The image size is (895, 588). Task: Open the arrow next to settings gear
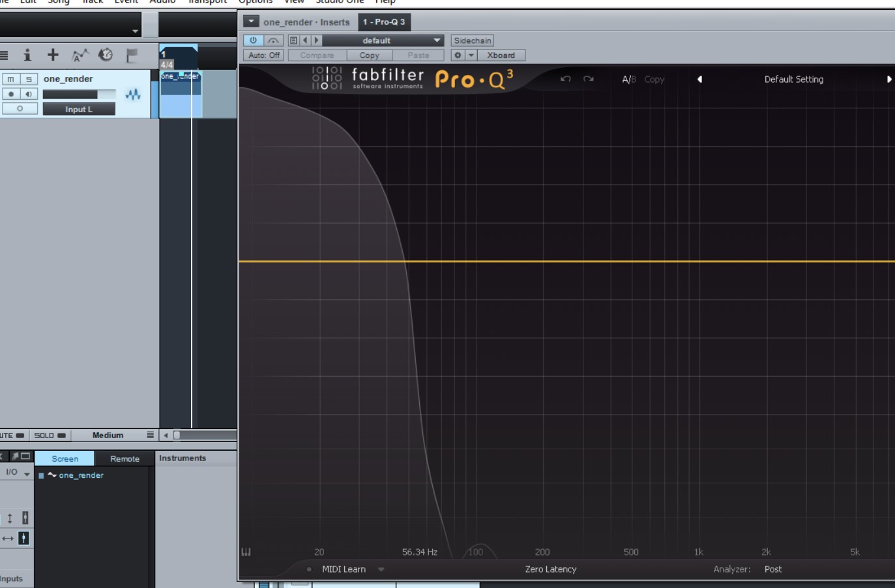click(x=471, y=55)
